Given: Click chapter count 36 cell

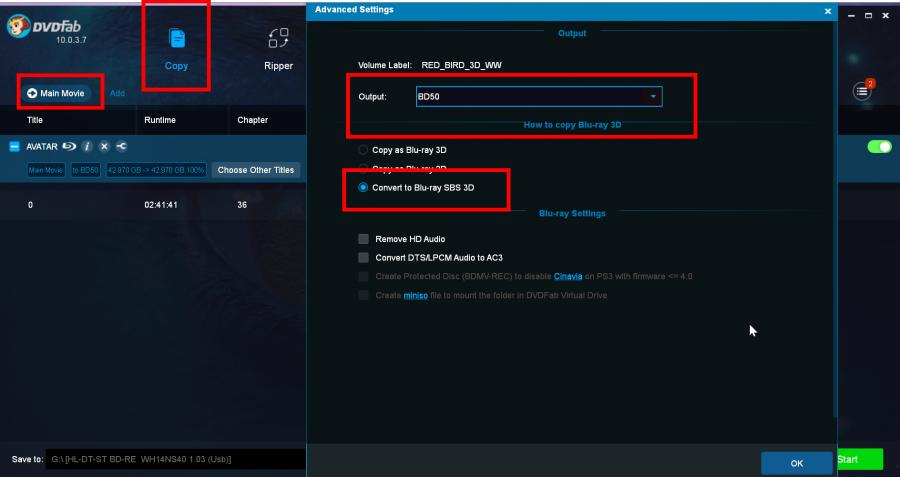Looking at the screenshot, I should click(x=242, y=205).
